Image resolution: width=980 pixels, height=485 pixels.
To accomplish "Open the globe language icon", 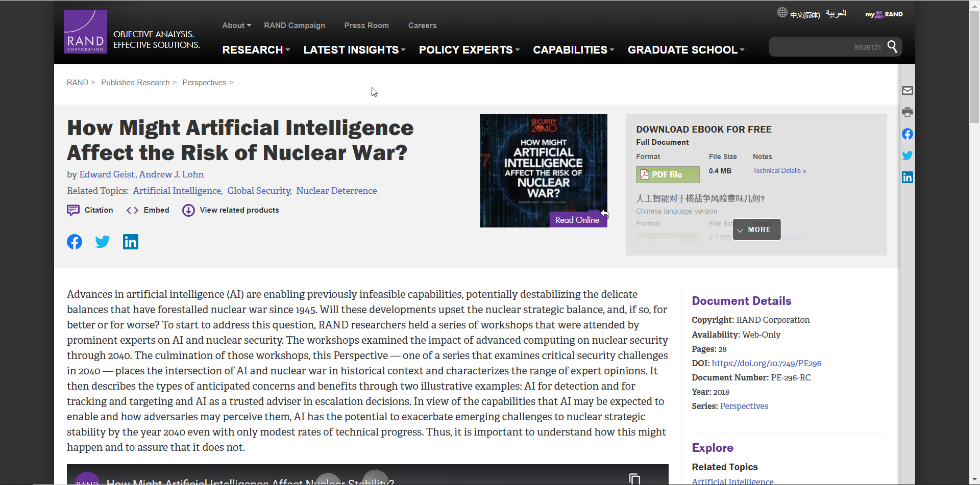I will [782, 12].
